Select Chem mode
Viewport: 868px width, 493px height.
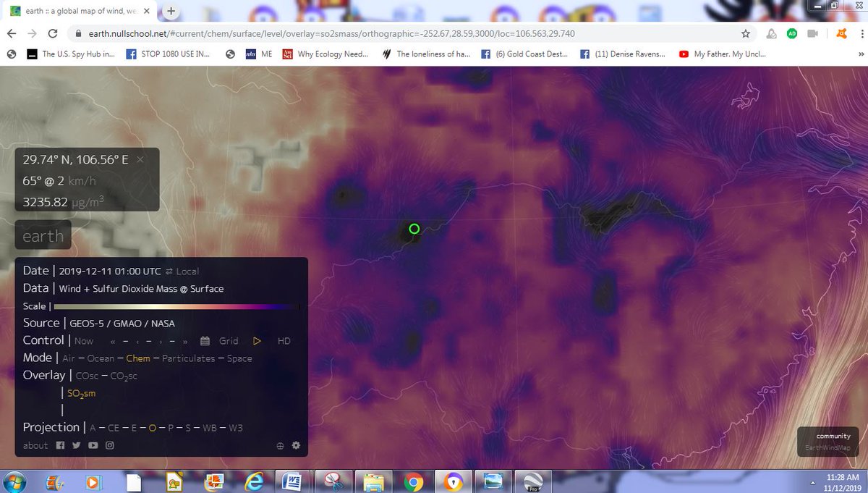pos(138,358)
